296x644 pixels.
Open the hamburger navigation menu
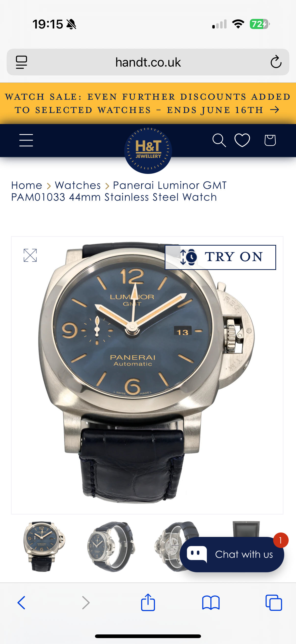(26, 140)
